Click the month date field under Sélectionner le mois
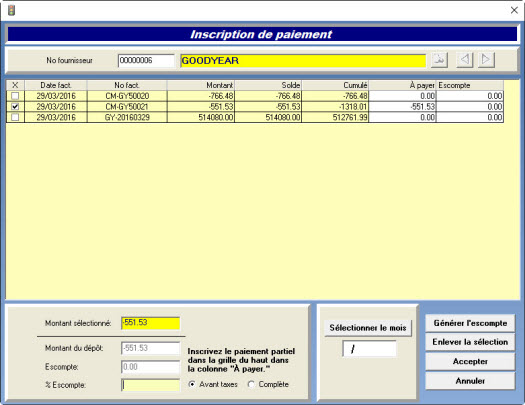 [x=369, y=349]
